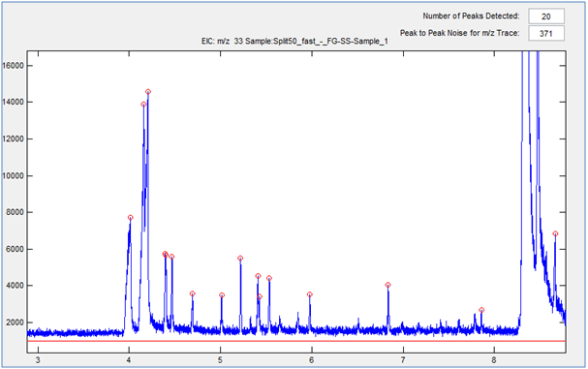Select the peak marker near 4.15 at about 13900
The height and width of the screenshot is (369, 588).
143,105
